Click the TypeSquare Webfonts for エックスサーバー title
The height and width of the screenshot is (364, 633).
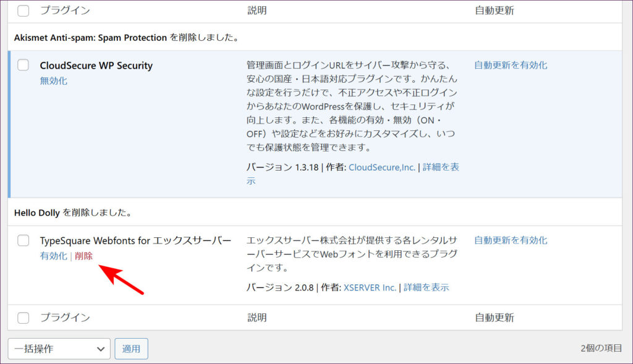tap(135, 240)
